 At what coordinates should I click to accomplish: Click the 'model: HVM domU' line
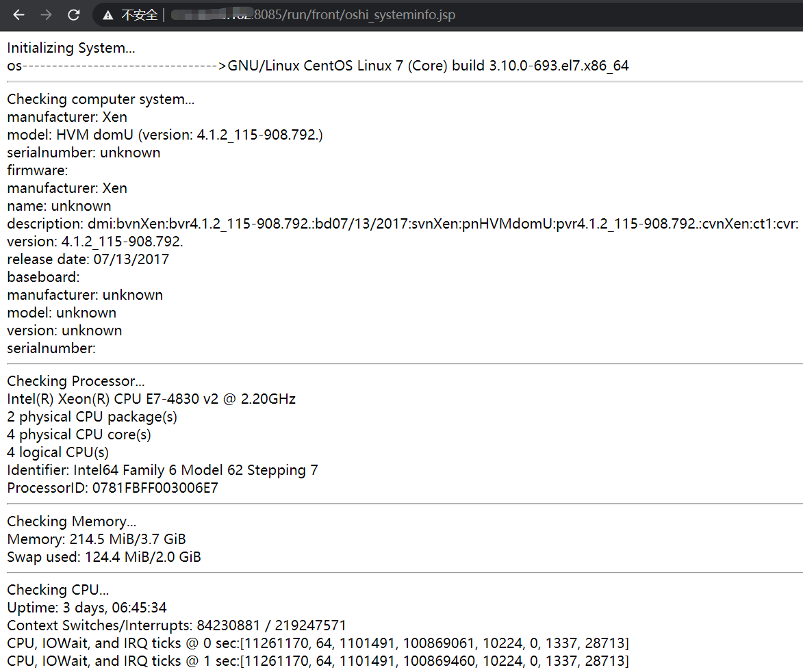click(x=165, y=135)
